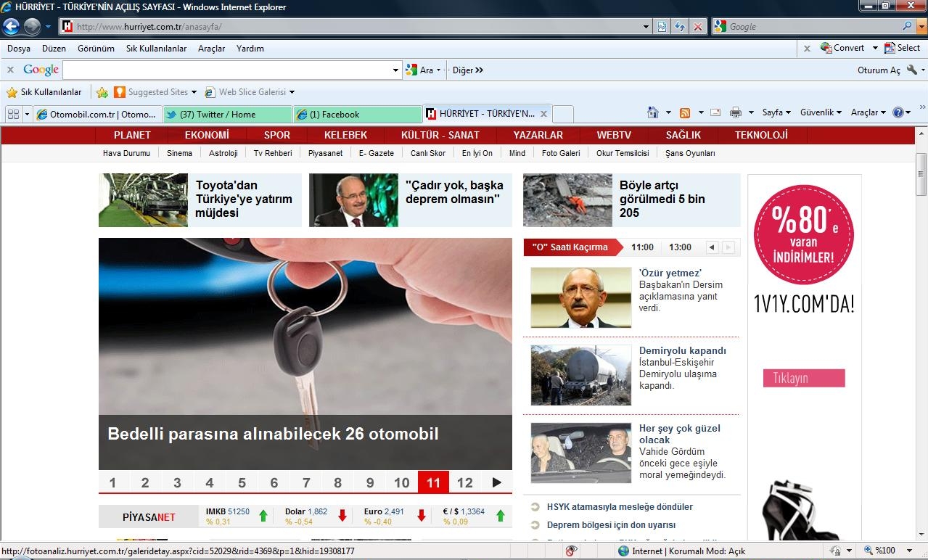This screenshot has width=928, height=560.
Task: Click the popup blocker status bar icon
Action: 571,551
